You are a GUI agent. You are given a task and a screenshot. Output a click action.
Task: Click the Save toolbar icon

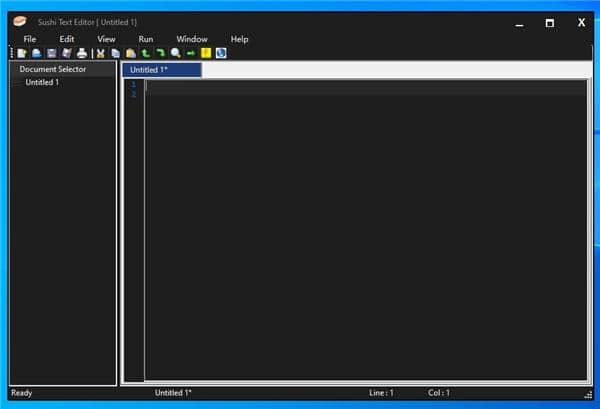point(51,53)
